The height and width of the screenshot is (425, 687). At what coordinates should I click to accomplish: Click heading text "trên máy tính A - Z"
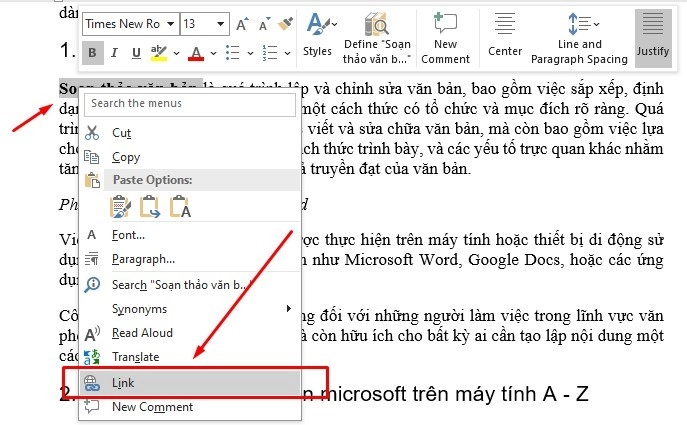tap(499, 394)
